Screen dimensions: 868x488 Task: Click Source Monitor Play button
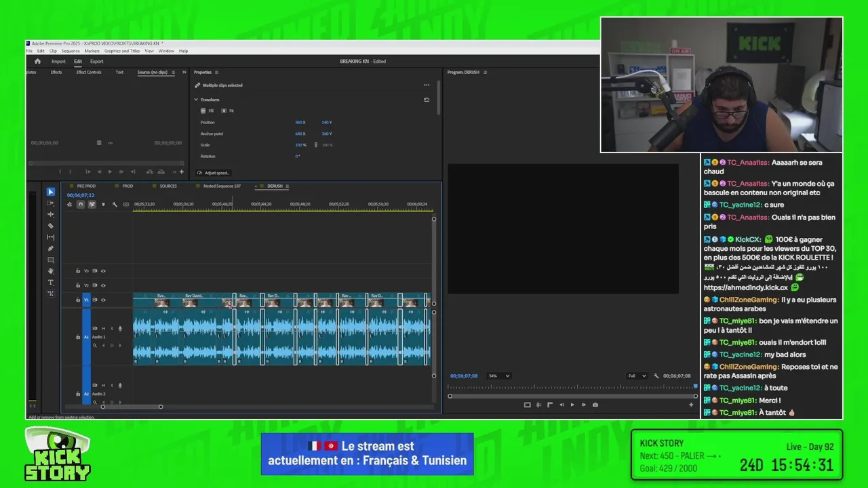click(110, 171)
